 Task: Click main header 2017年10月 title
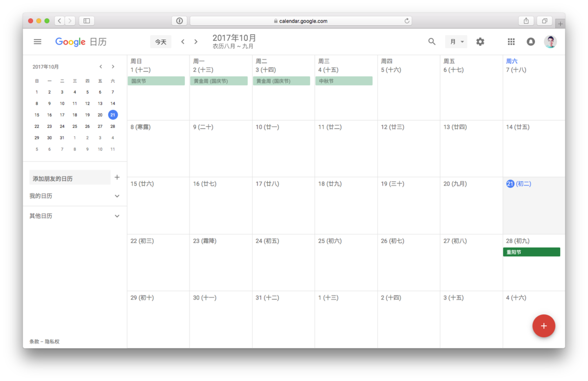[x=234, y=37]
